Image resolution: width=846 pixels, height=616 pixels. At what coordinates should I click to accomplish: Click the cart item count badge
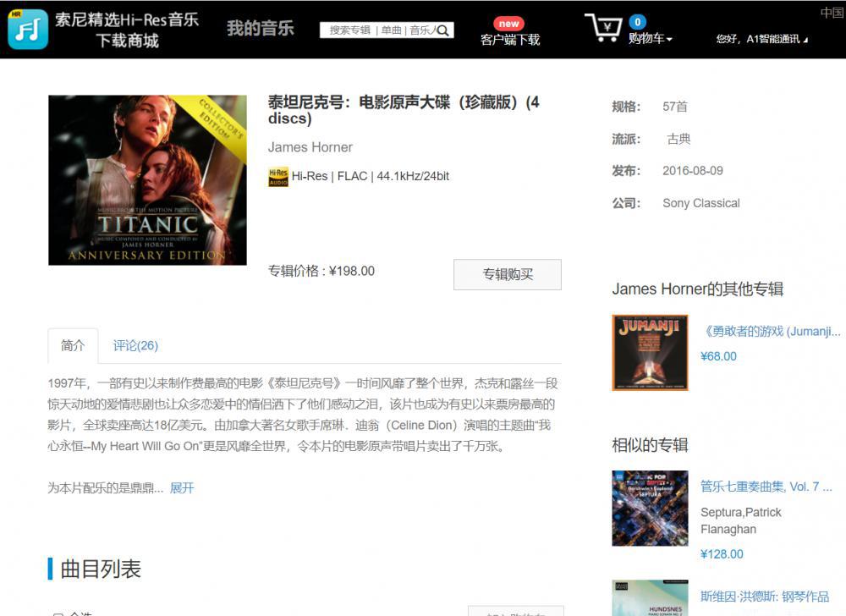pos(637,22)
